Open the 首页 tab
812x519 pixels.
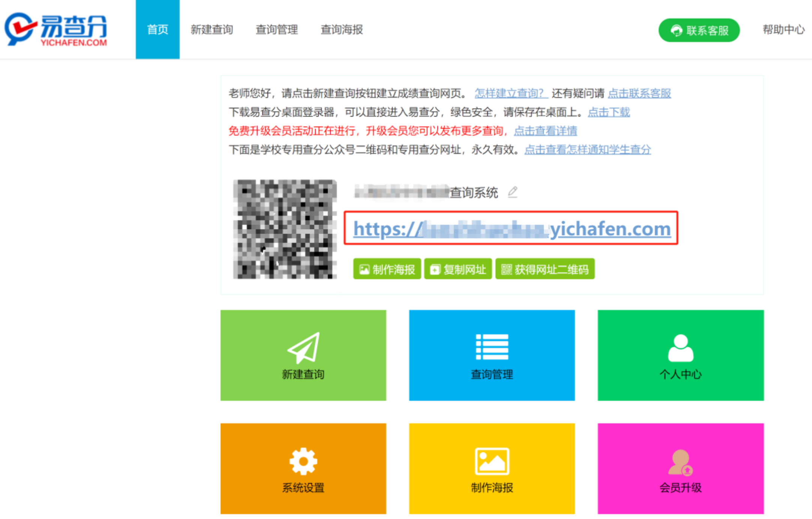[x=158, y=29]
